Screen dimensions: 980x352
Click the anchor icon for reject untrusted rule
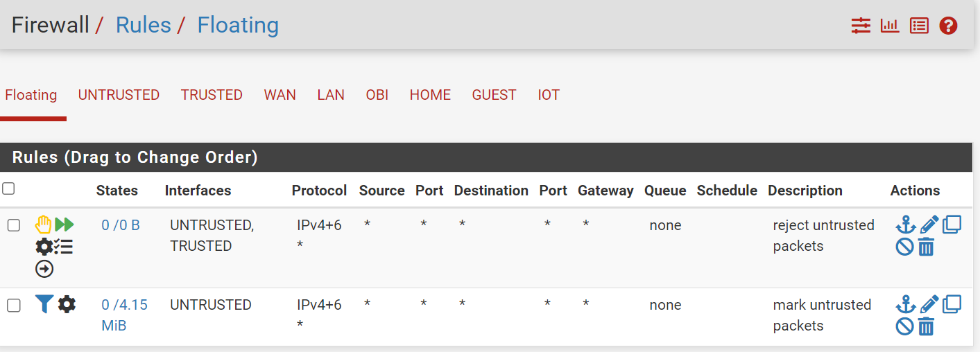point(906,225)
